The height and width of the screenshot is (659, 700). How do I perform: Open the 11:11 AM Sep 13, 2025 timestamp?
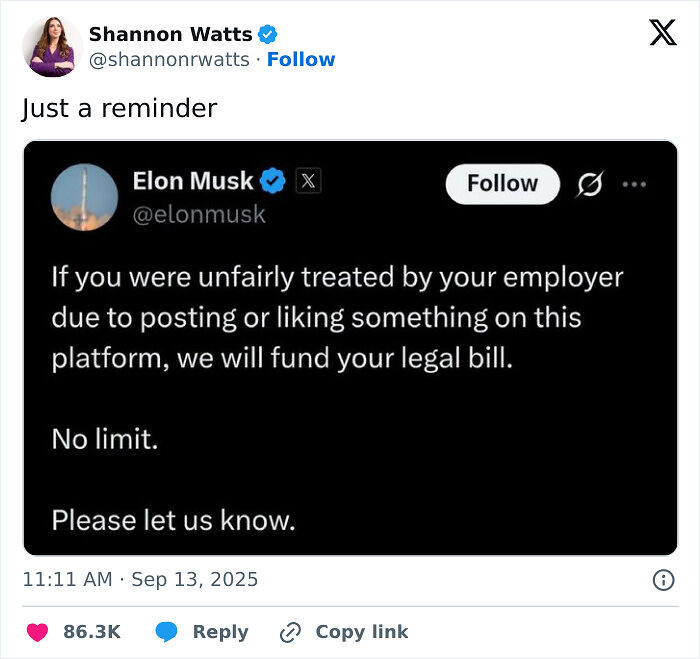coord(140,579)
